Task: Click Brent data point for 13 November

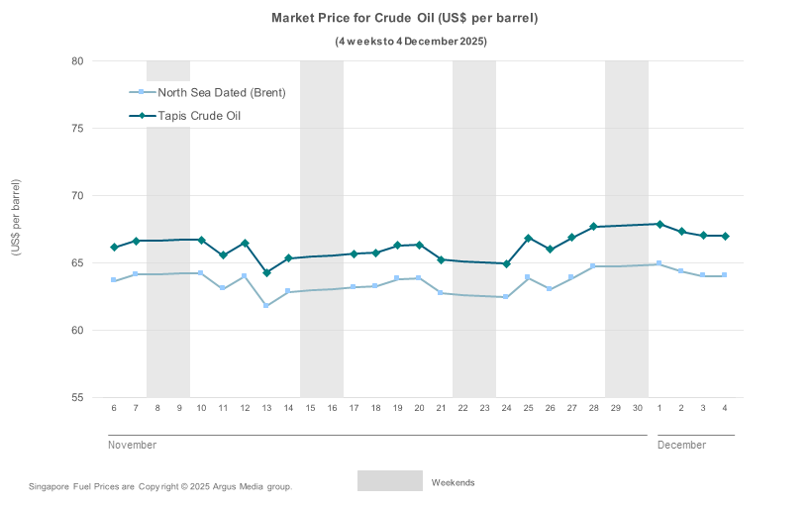Action: pos(266,306)
